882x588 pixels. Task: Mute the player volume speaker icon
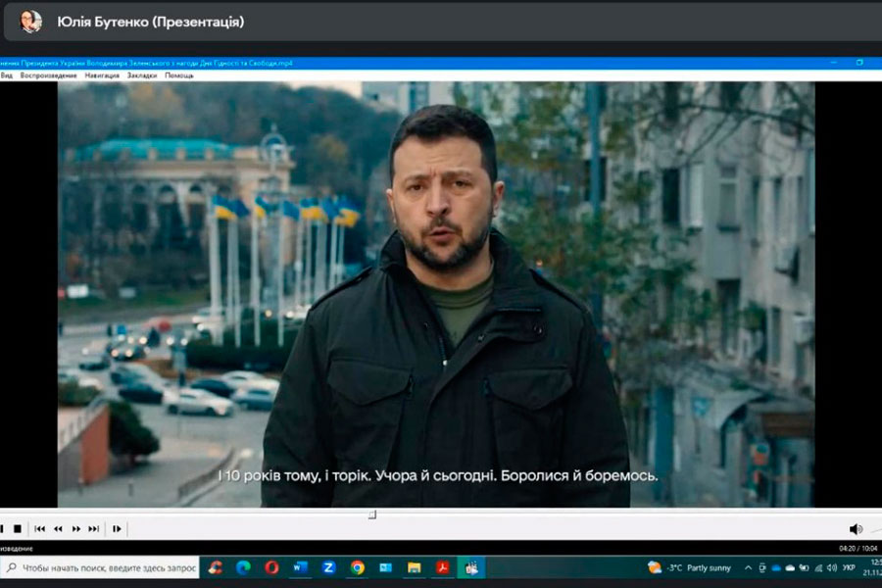tap(855, 529)
